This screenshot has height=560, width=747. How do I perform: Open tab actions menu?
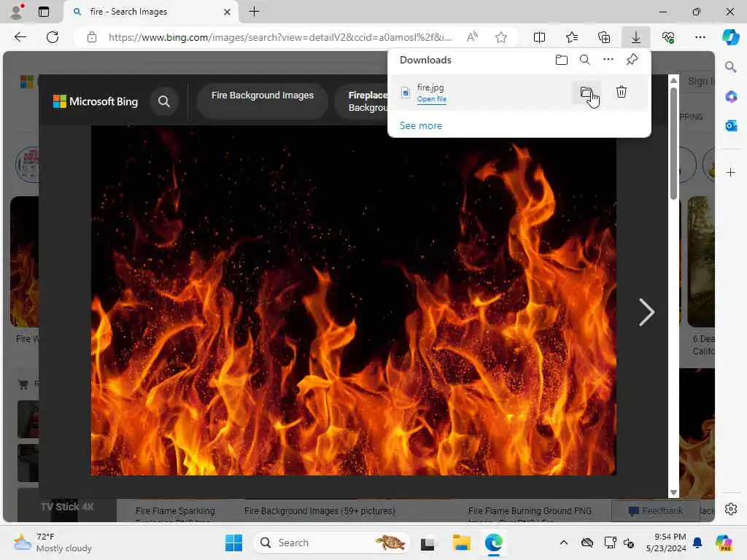click(x=44, y=12)
